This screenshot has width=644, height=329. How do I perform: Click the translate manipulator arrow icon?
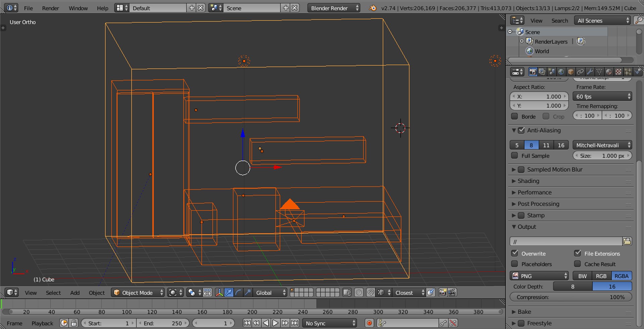[229, 293]
